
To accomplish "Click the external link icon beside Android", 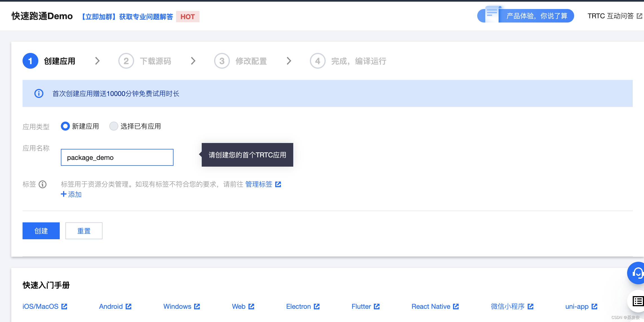I will tap(128, 306).
